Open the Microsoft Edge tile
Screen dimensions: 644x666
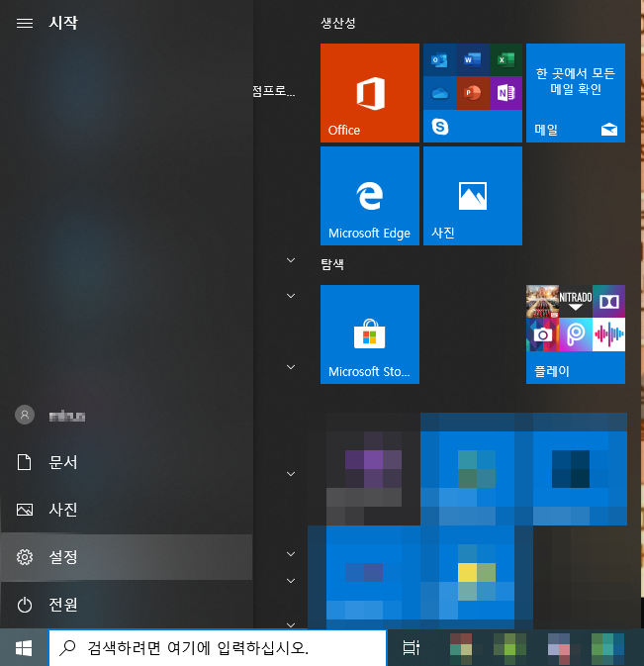(x=370, y=196)
